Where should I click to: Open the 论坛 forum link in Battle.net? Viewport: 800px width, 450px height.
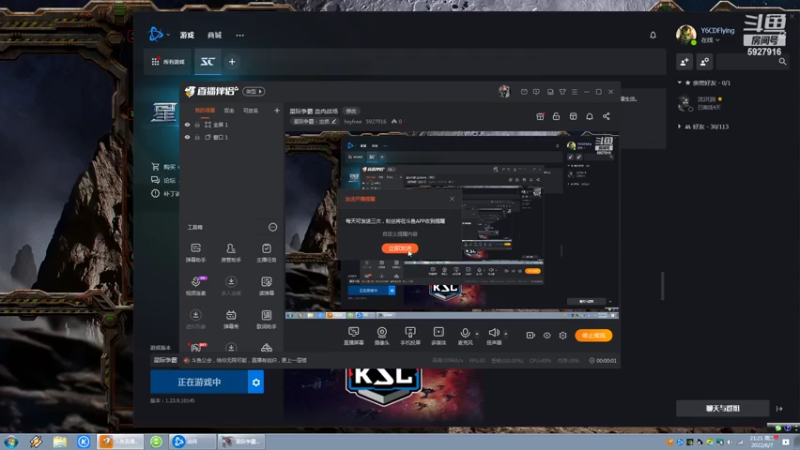(x=164, y=180)
